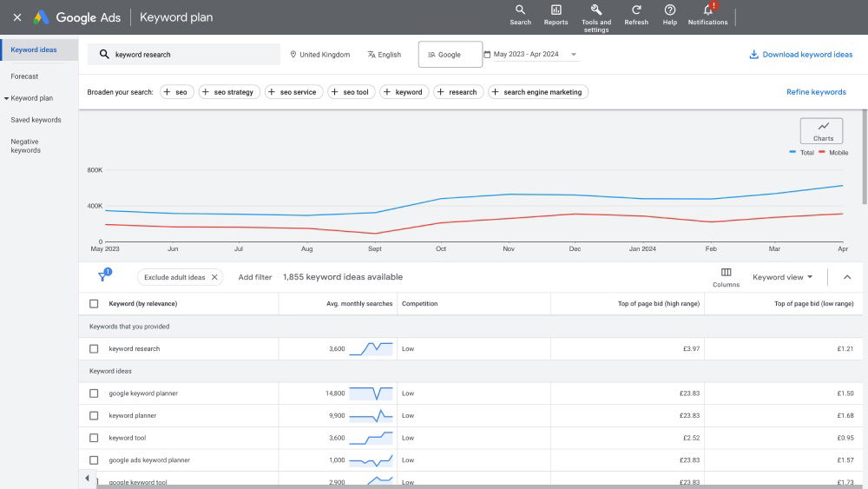Toggle the select-all checkbox in table header

click(94, 304)
